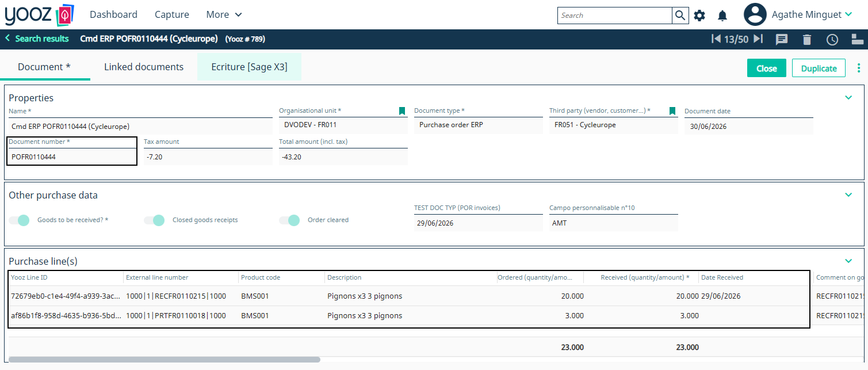This screenshot has height=370, width=868.
Task: Click ordered quantity cell 20.000
Action: click(541, 296)
